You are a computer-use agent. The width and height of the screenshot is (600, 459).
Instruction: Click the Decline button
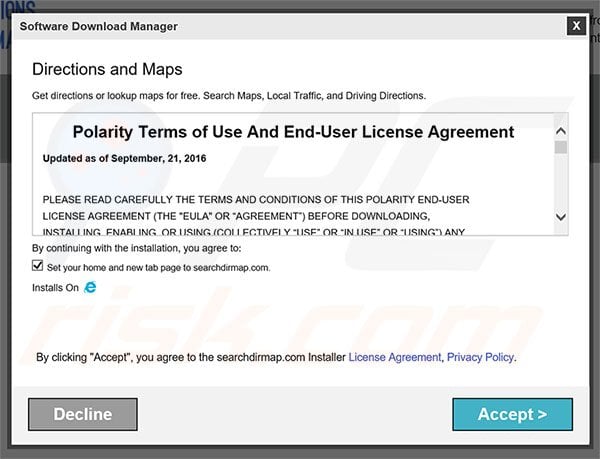(x=83, y=414)
